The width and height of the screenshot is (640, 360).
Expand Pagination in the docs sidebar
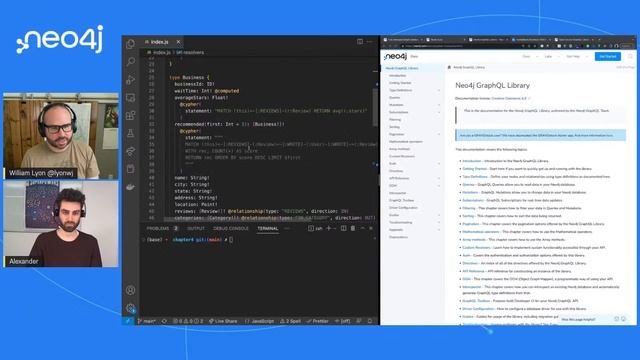(x=439, y=134)
